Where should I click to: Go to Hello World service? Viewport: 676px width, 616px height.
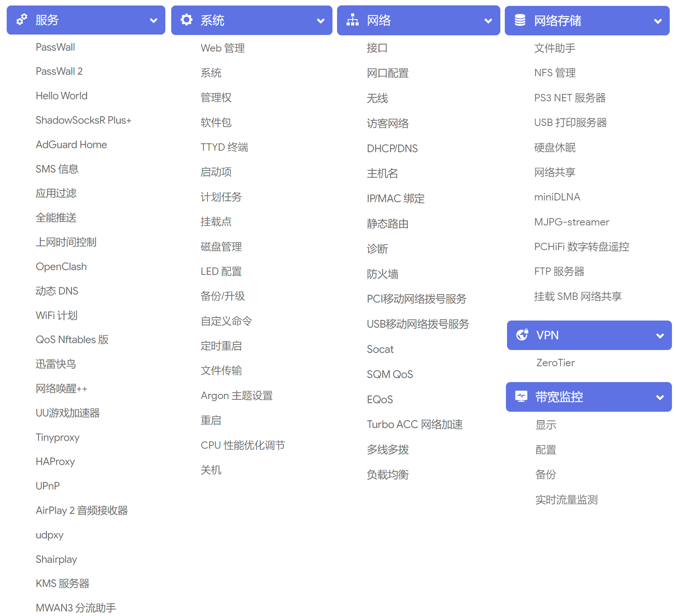point(61,96)
